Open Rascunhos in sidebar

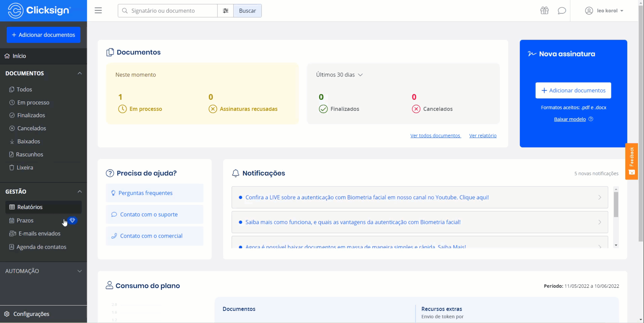(x=44, y=154)
